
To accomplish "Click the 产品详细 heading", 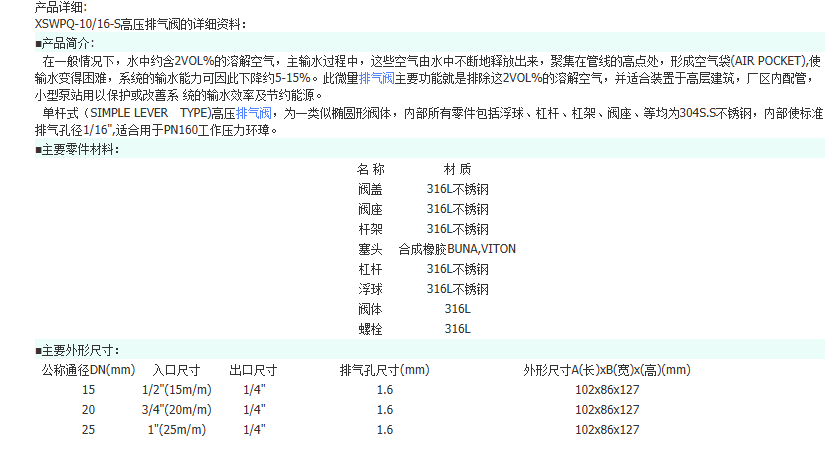I will [x=61, y=7].
